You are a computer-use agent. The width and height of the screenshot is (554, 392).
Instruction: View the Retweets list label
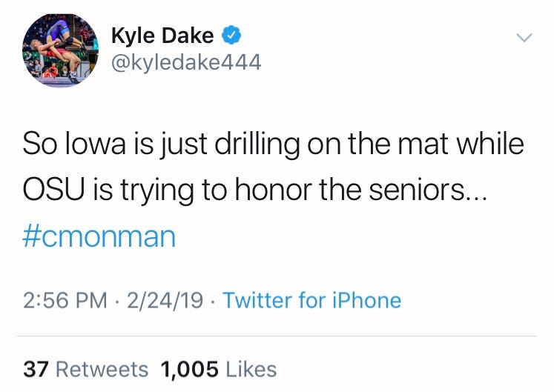pyautogui.click(x=102, y=369)
